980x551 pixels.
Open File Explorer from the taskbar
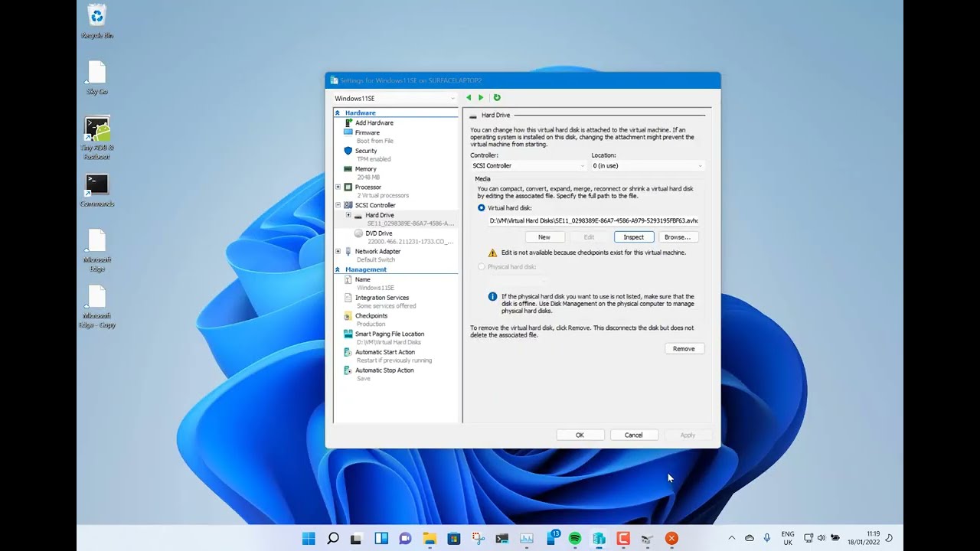[430, 539]
